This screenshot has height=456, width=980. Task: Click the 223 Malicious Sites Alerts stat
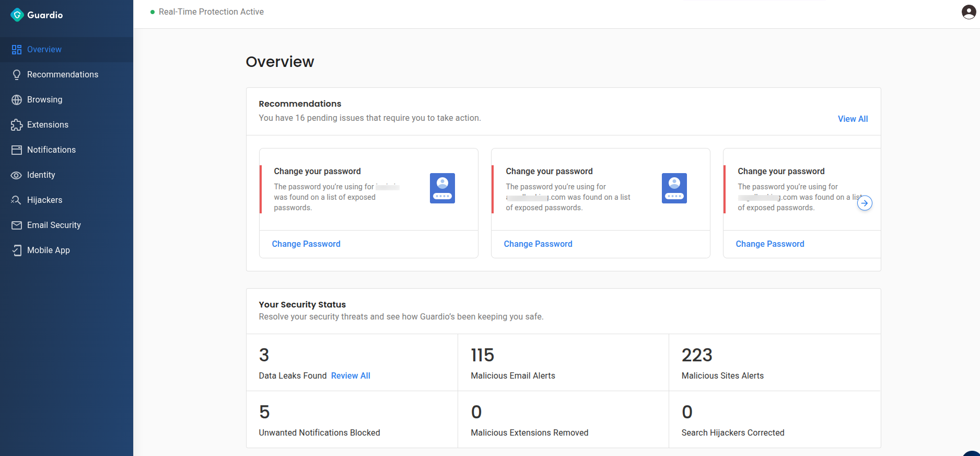coord(775,363)
